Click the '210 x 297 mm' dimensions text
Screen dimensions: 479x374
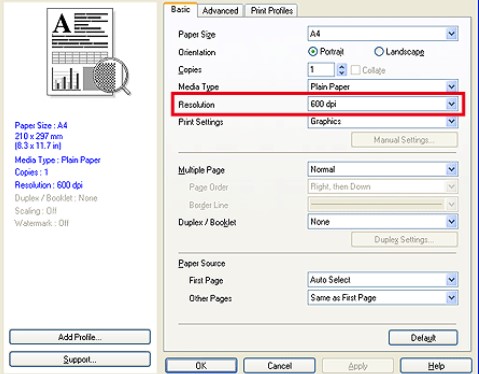[39, 136]
